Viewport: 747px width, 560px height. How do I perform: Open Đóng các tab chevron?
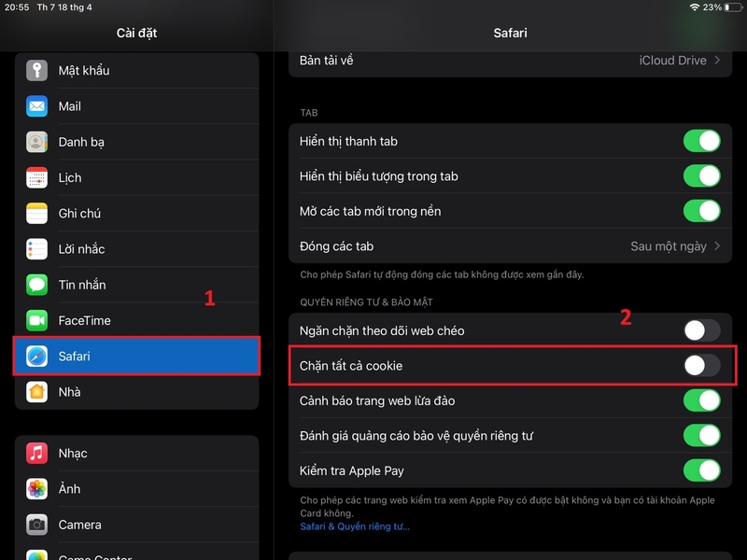click(717, 246)
